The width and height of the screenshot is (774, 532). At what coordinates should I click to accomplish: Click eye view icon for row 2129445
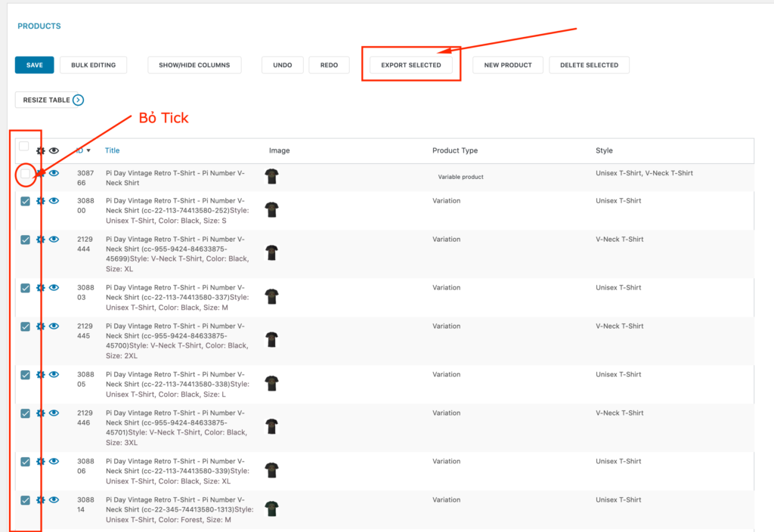coord(54,326)
